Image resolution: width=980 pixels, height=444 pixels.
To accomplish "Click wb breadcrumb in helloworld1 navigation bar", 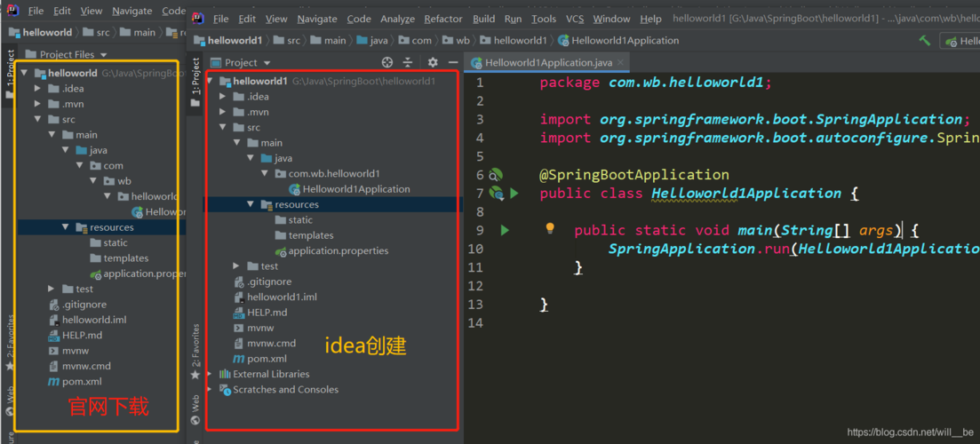I will (x=457, y=41).
